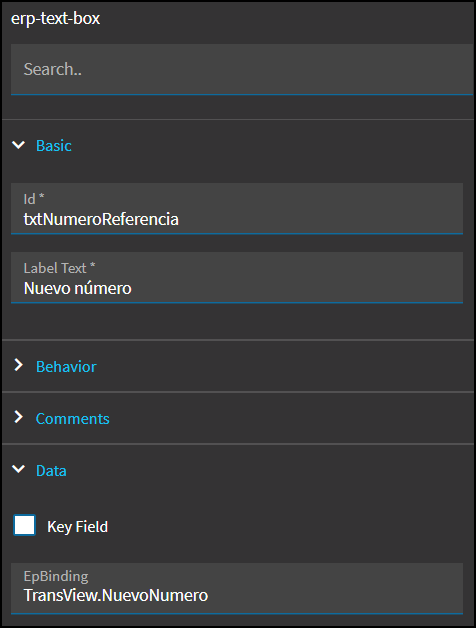Place cursor in Nuevo número text

(77, 288)
